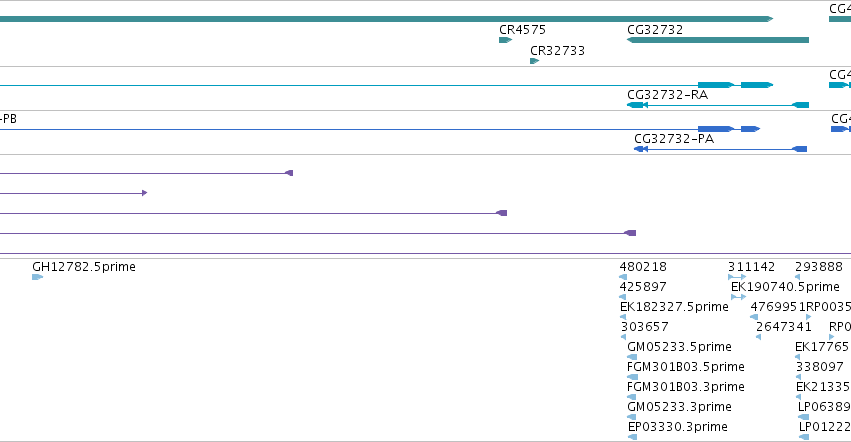
Task: Select the GM05233.5prime EST
Action: [679, 346]
